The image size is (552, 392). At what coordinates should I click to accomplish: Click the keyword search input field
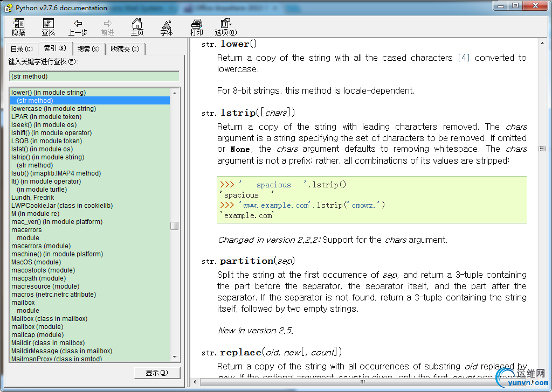click(x=94, y=76)
